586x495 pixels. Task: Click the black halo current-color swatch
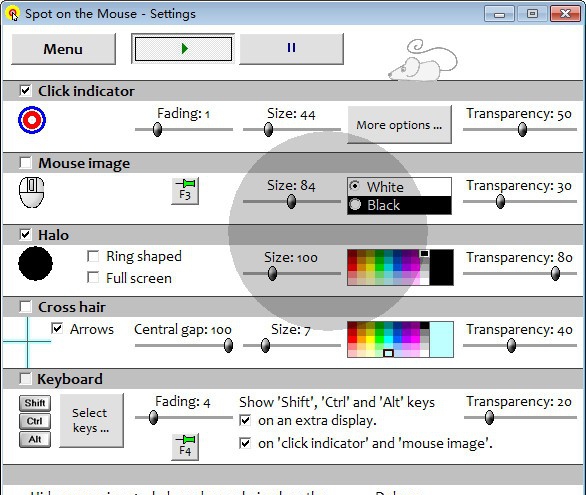click(441, 267)
